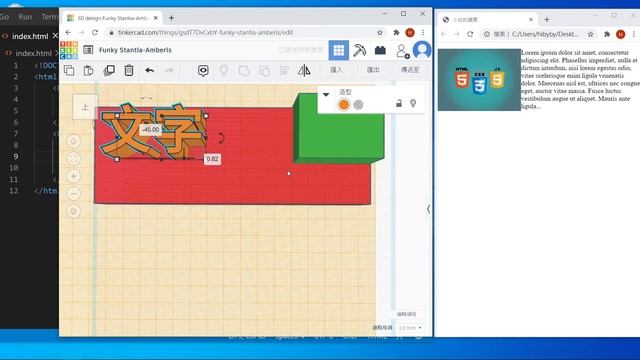This screenshot has width=640, height=360.
Task: Click the Align tool icon
Action: 284,70
